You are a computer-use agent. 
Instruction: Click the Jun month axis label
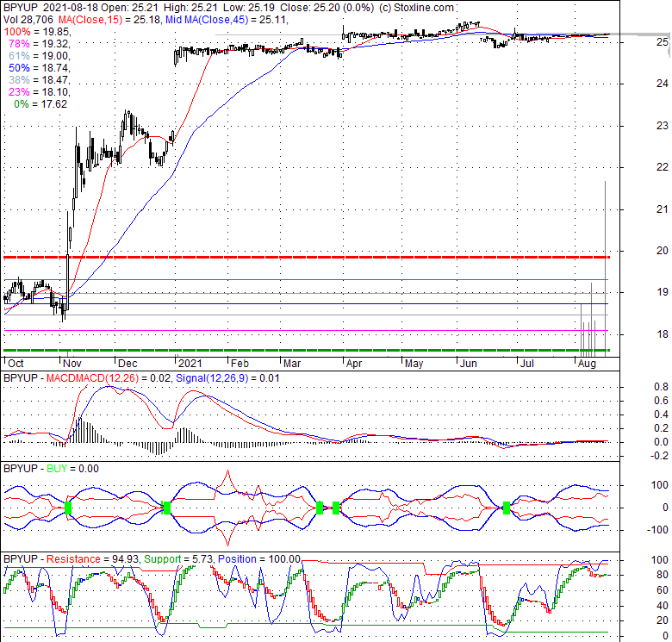tap(469, 364)
